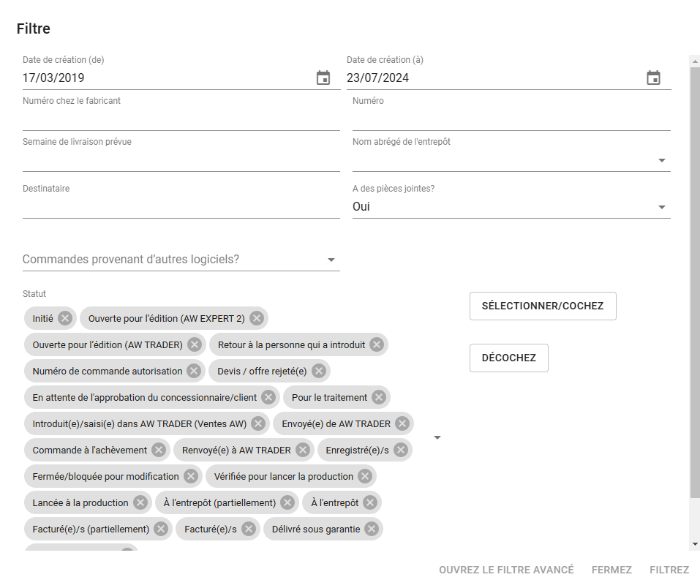Apply filter with FILTREZ button
The height and width of the screenshot is (588, 700).
(x=669, y=570)
